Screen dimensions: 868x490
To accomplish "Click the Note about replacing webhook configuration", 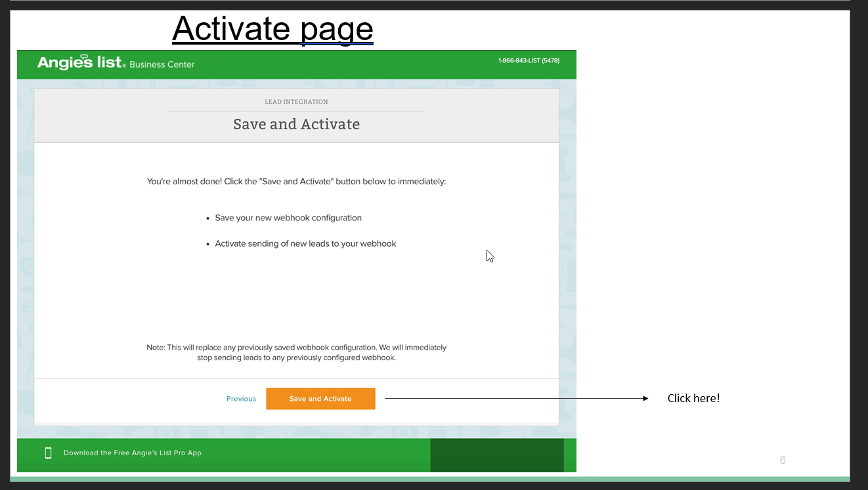I will click(x=296, y=353).
